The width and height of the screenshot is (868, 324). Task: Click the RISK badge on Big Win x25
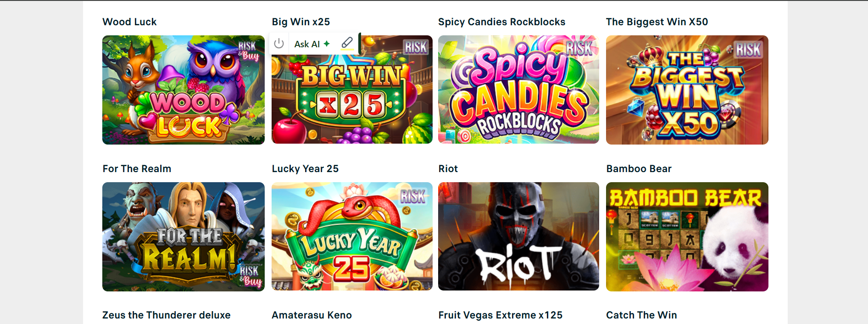point(416,47)
